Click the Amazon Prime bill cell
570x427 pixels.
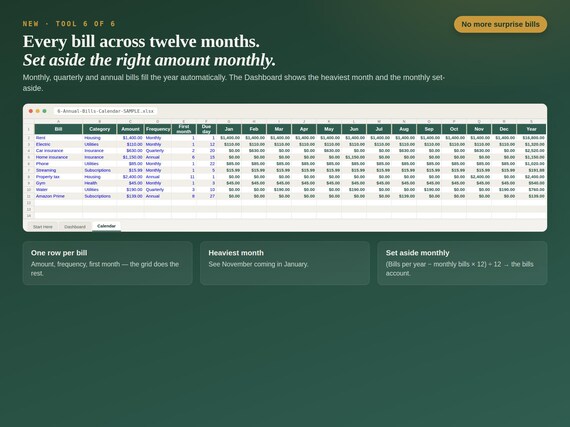click(59, 196)
